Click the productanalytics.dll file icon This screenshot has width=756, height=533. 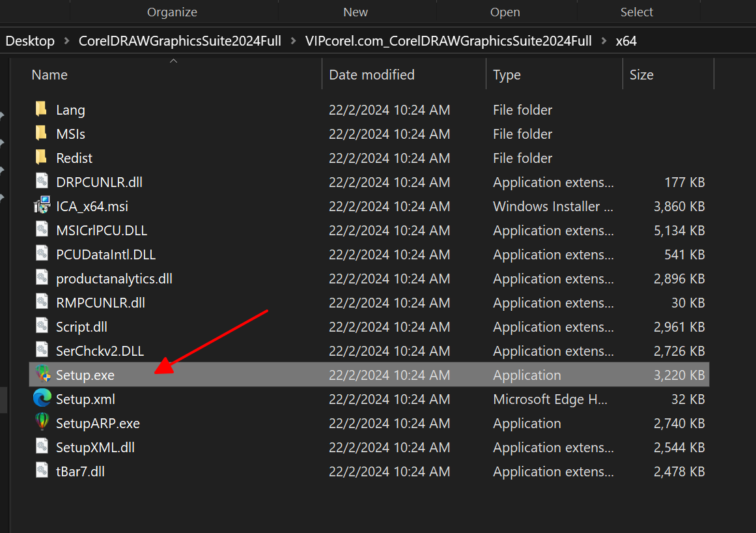click(x=42, y=278)
